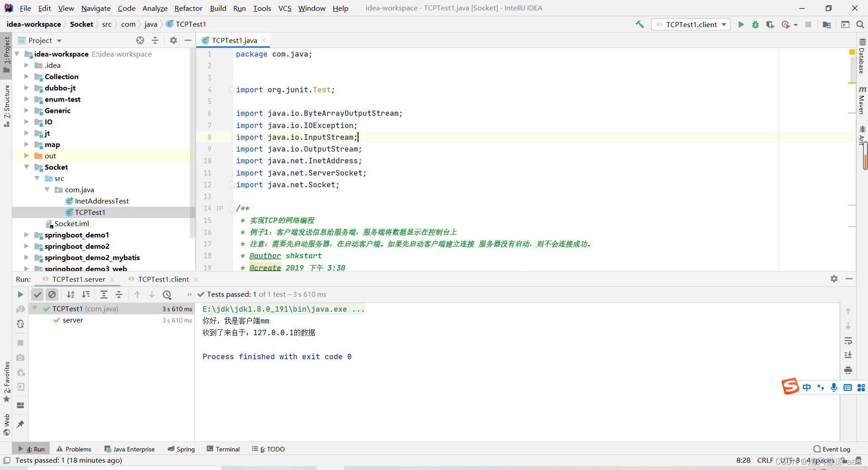
Task: Open the Refactor menu
Action: coord(188,8)
